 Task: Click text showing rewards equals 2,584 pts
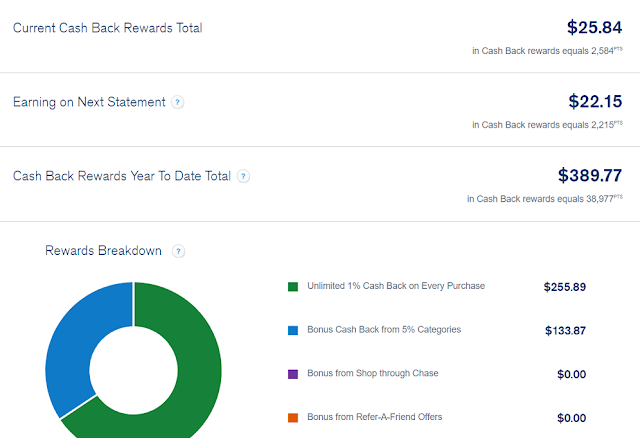pyautogui.click(x=547, y=51)
